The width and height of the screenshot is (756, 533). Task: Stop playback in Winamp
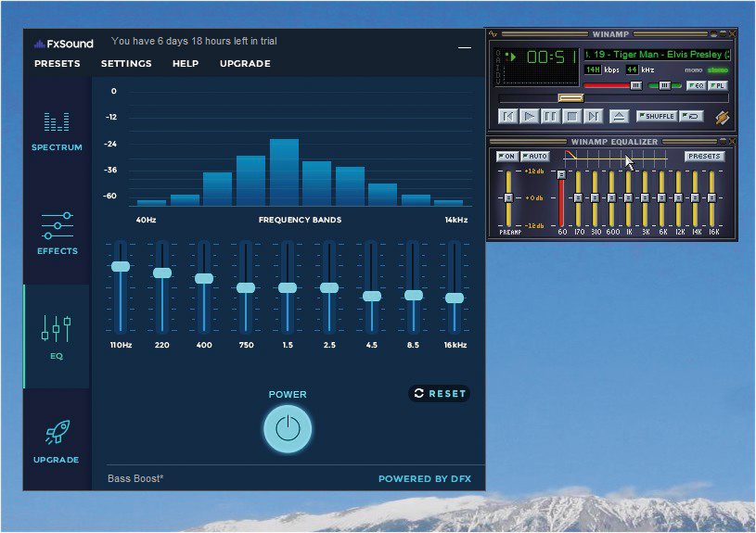571,116
